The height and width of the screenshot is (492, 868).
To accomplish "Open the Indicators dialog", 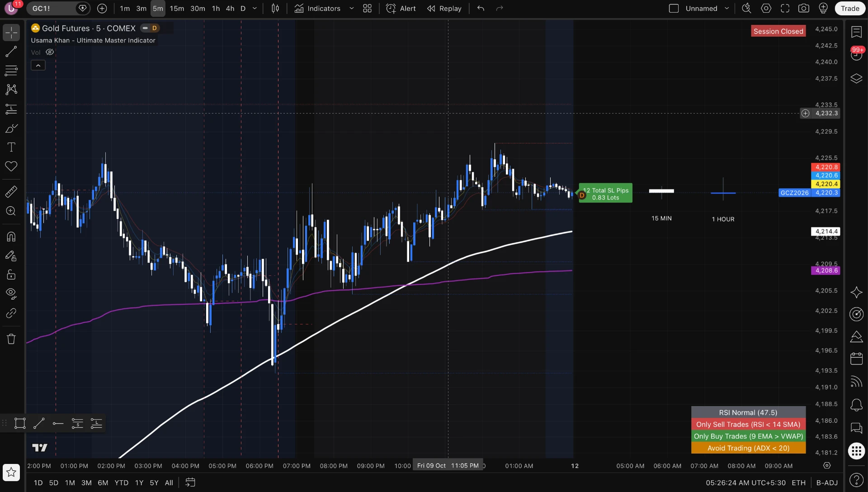I will tap(317, 8).
